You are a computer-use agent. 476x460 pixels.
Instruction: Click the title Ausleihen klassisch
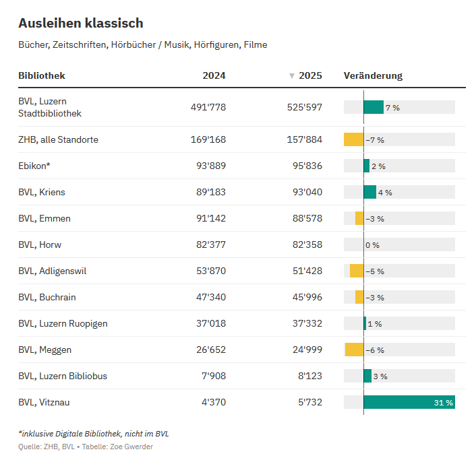click(x=81, y=23)
